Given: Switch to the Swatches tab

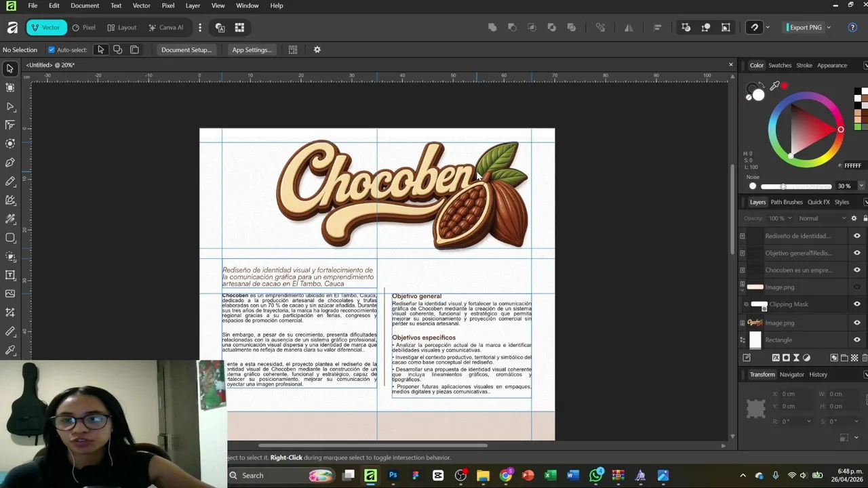Looking at the screenshot, I should tap(780, 65).
